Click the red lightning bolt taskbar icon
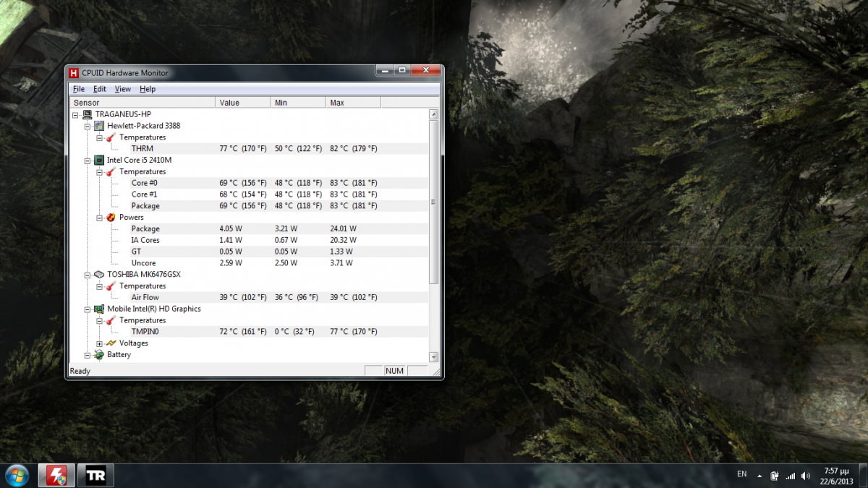The height and width of the screenshot is (488, 868). (x=56, y=476)
